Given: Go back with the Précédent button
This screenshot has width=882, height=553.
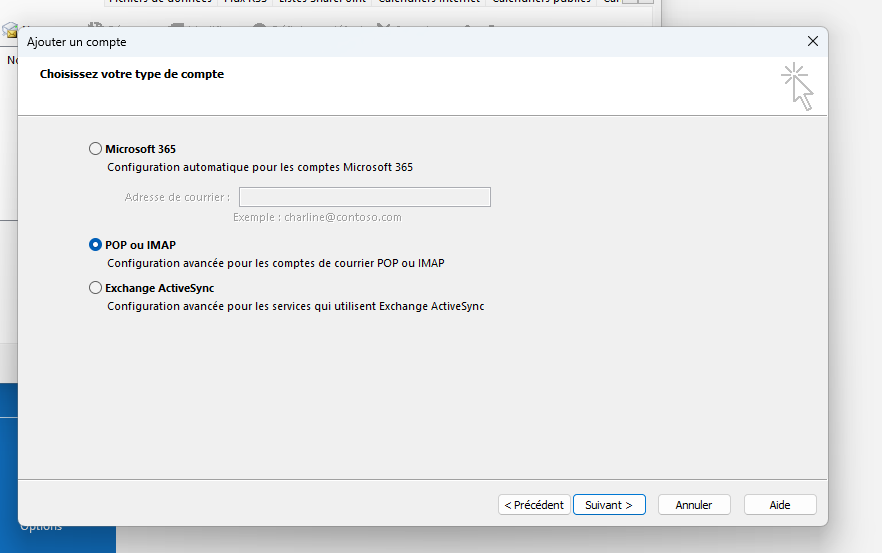Looking at the screenshot, I should pyautogui.click(x=534, y=505).
